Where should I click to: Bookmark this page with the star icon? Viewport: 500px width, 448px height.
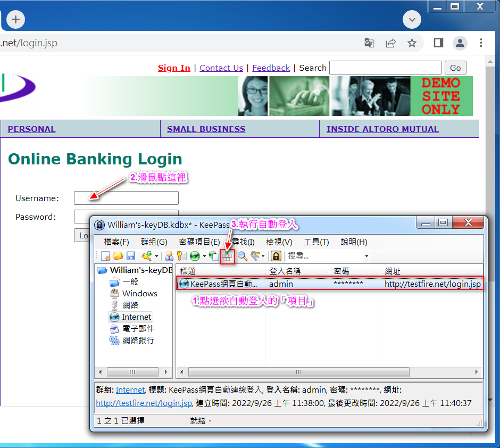coord(412,43)
